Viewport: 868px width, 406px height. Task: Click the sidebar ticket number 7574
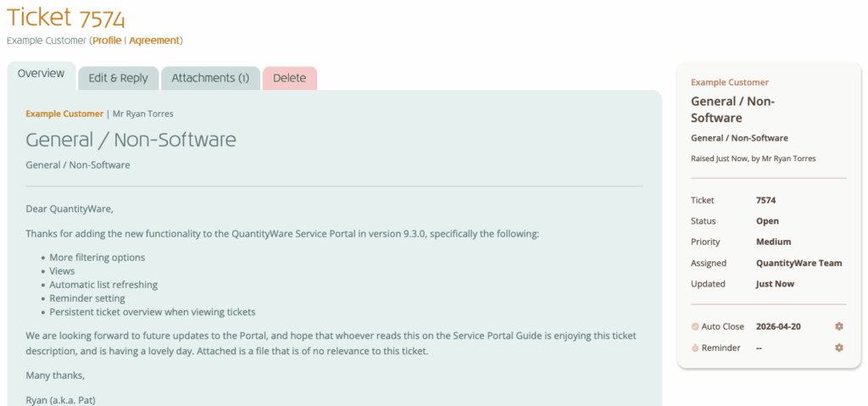coord(765,201)
